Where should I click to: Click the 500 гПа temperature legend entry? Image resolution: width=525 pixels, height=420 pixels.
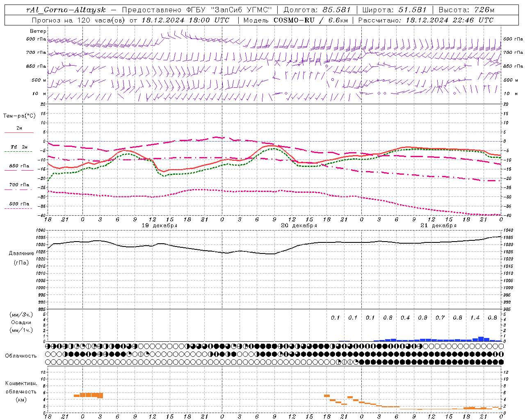pyautogui.click(x=19, y=205)
